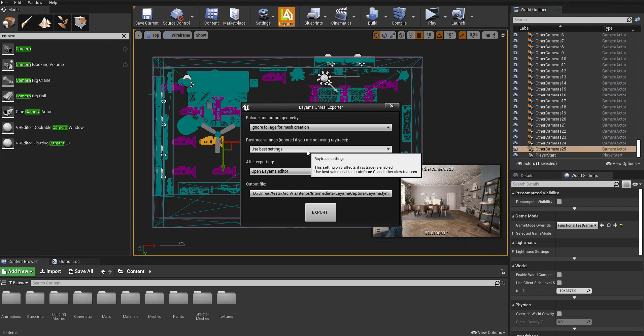644x336 pixels.
Task: Click the Add New button
Action: coord(18,271)
